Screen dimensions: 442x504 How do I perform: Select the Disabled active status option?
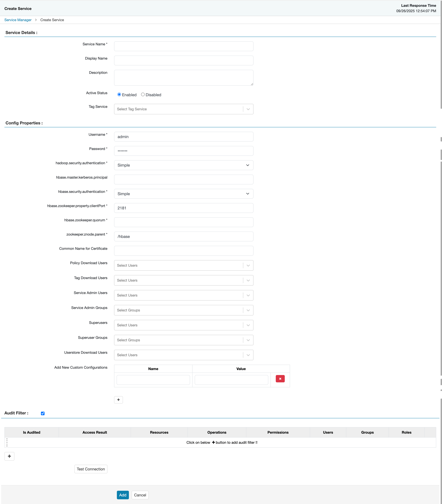[143, 94]
